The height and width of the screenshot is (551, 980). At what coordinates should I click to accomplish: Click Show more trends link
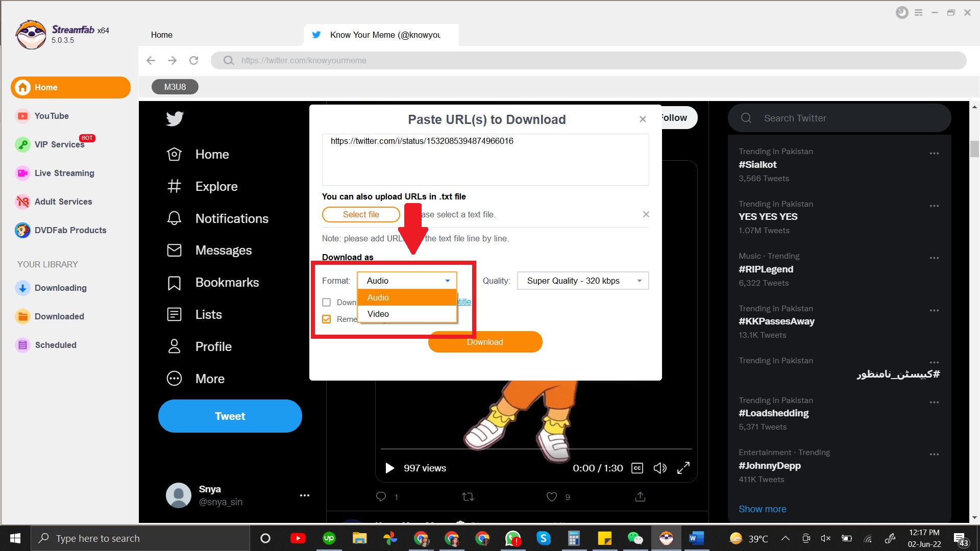click(x=762, y=509)
